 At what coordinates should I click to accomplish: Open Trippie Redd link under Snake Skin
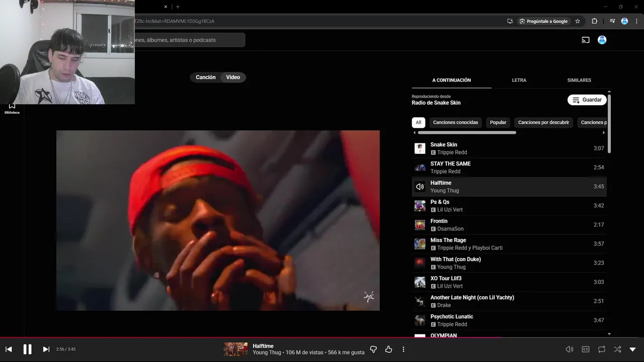click(x=452, y=152)
